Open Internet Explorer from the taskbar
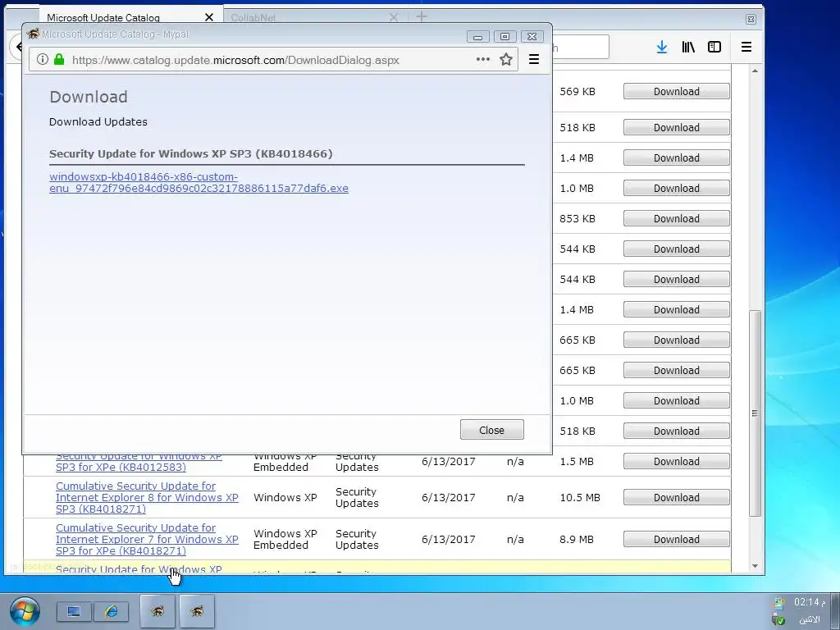The image size is (840, 630). point(112,611)
